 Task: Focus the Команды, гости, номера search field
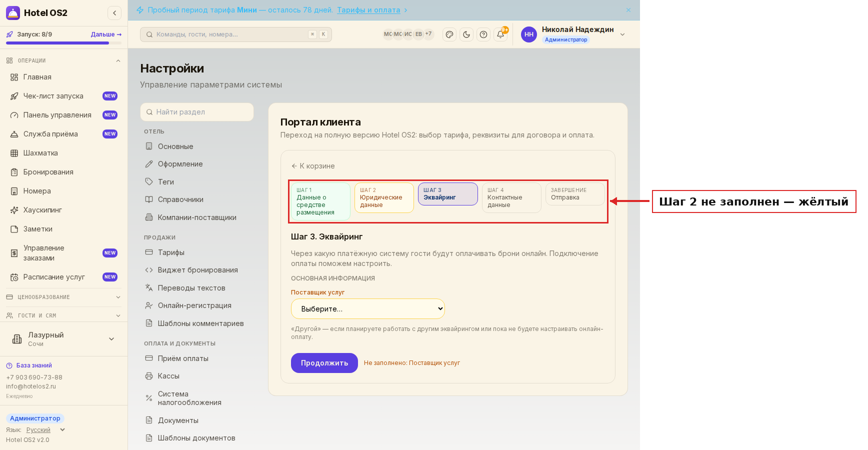[x=236, y=34]
